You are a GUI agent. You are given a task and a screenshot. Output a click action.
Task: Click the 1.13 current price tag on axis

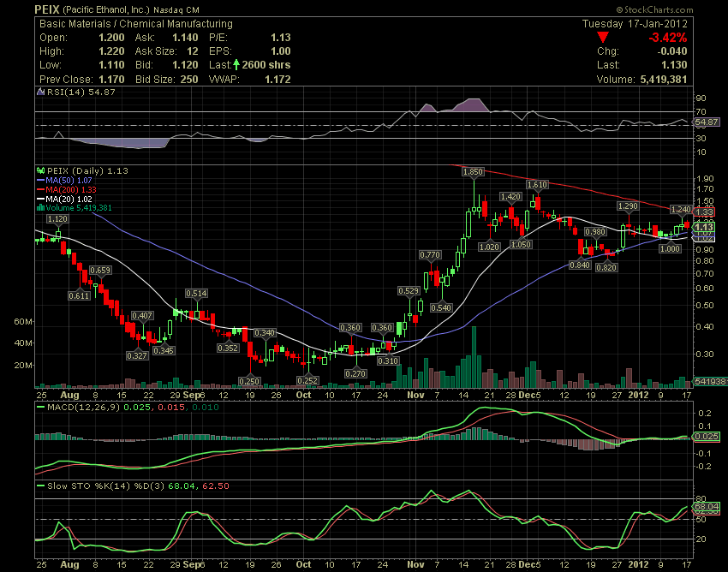tap(704, 227)
